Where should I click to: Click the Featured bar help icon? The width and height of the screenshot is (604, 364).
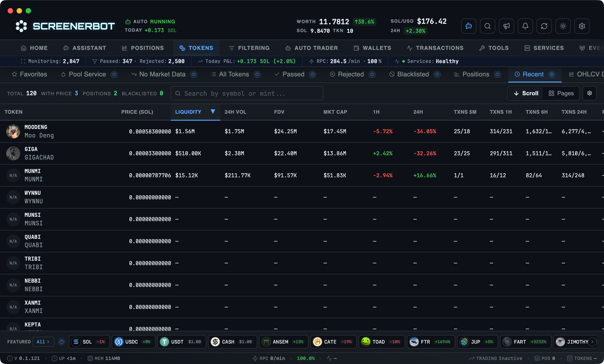tap(62, 342)
